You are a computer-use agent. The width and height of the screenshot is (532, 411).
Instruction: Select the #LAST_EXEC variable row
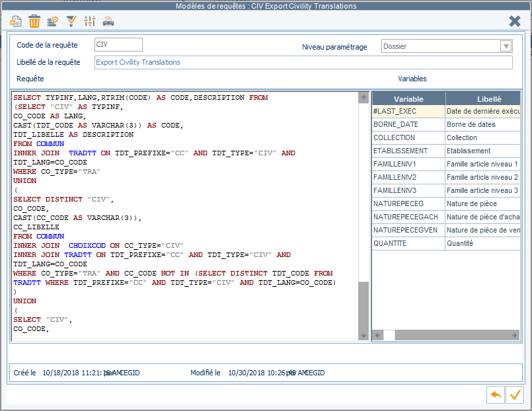pos(446,111)
